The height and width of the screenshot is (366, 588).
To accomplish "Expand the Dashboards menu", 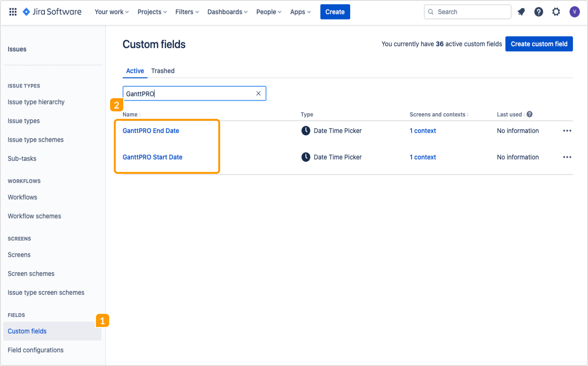I will (227, 12).
